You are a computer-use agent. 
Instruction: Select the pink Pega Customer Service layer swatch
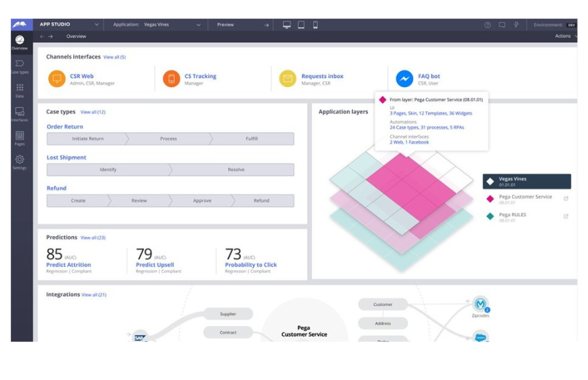490,199
